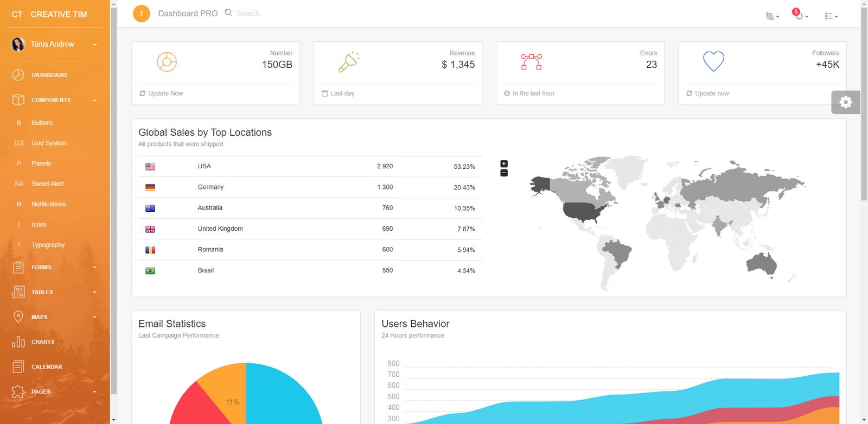Open Typography page
This screenshot has width=868, height=424.
coord(48,245)
